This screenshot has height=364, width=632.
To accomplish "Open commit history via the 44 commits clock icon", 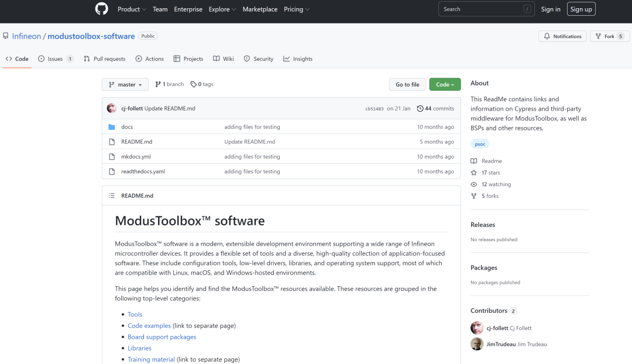I will (420, 109).
